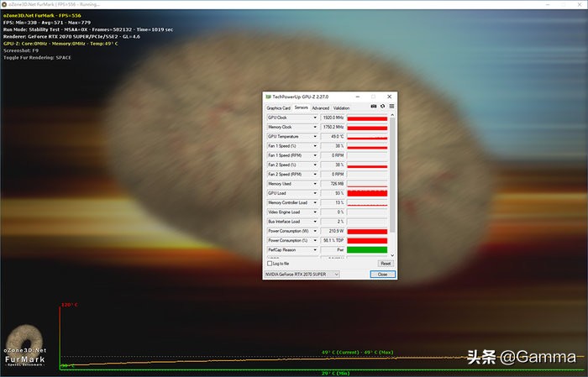The width and height of the screenshot is (588, 377).
Task: Click the GPU-Z app icon in title bar
Action: (268, 97)
